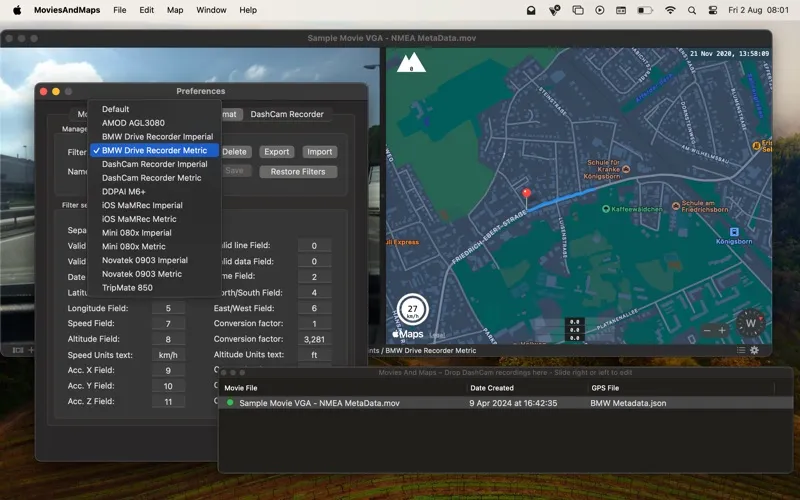Viewport: 800px width, 500px height.
Task: Open the File menu
Action: click(120, 10)
